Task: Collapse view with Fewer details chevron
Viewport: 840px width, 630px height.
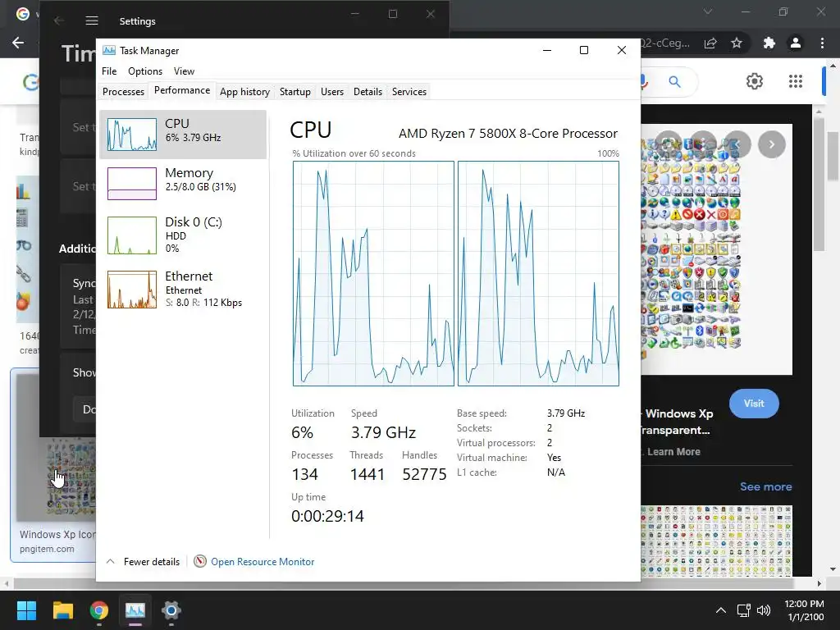Action: click(111, 561)
